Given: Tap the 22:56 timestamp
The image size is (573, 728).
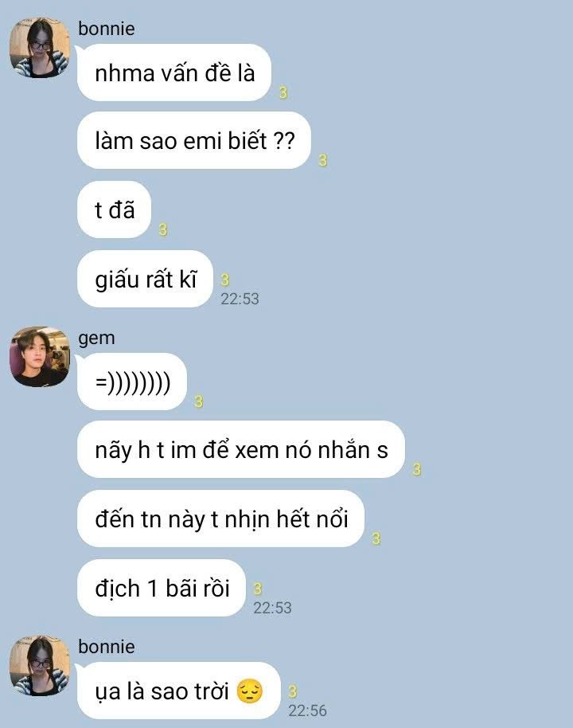Looking at the screenshot, I should click(x=307, y=710).
